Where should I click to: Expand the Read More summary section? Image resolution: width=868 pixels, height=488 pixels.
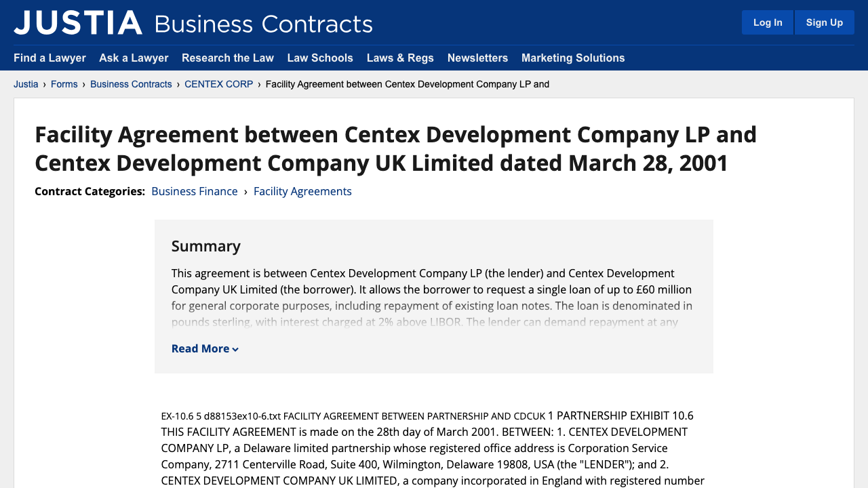click(x=200, y=348)
